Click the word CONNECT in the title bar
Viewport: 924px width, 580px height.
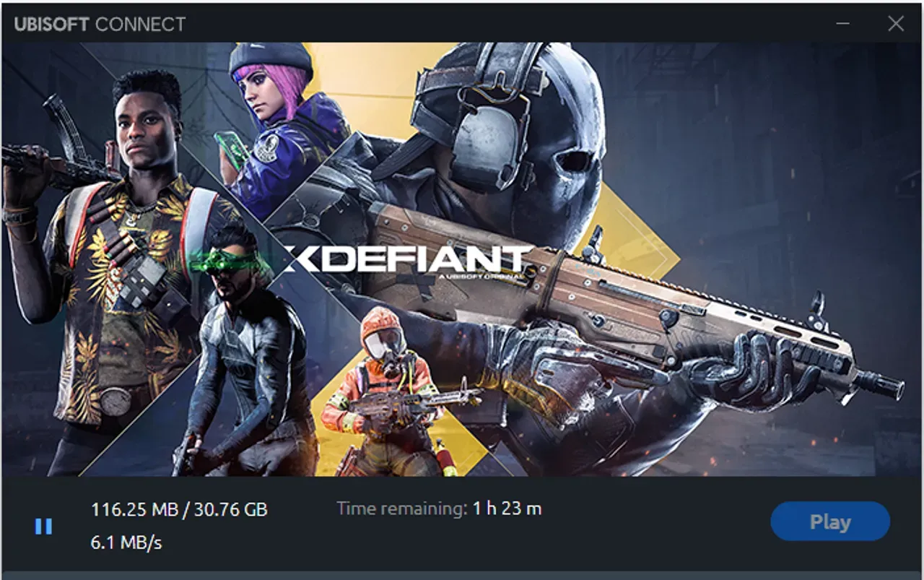[140, 24]
